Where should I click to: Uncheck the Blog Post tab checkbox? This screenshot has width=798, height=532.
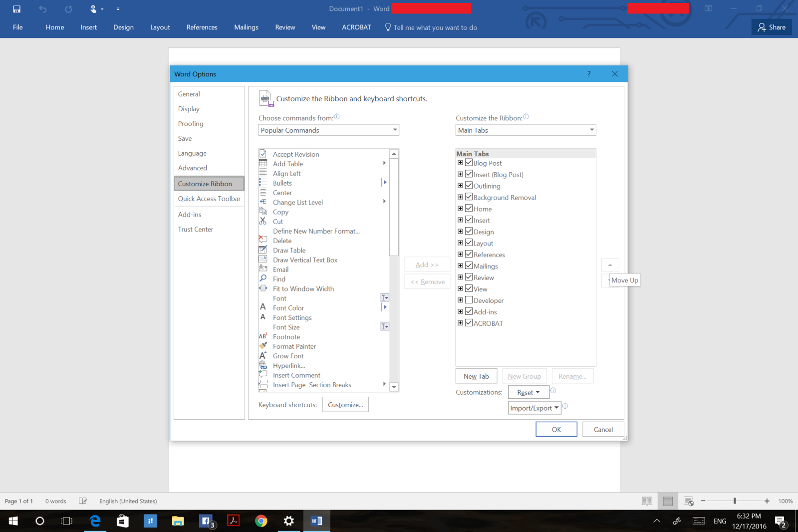(x=469, y=163)
